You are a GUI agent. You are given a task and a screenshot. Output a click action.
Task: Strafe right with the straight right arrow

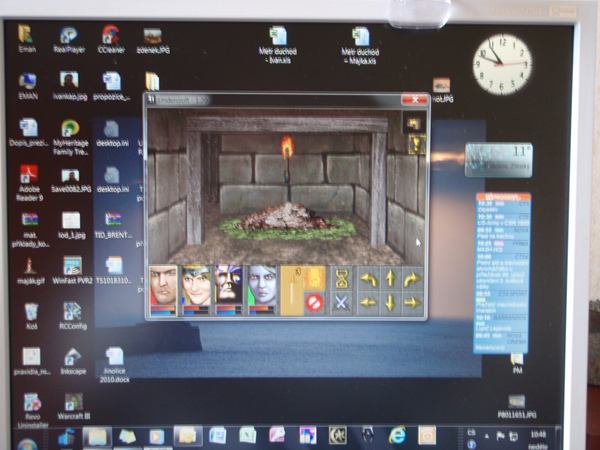click(x=412, y=303)
